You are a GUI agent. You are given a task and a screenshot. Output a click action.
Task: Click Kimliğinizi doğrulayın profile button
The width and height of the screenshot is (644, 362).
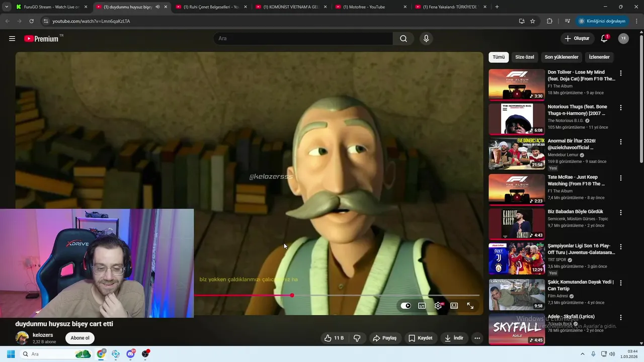pyautogui.click(x=602, y=21)
